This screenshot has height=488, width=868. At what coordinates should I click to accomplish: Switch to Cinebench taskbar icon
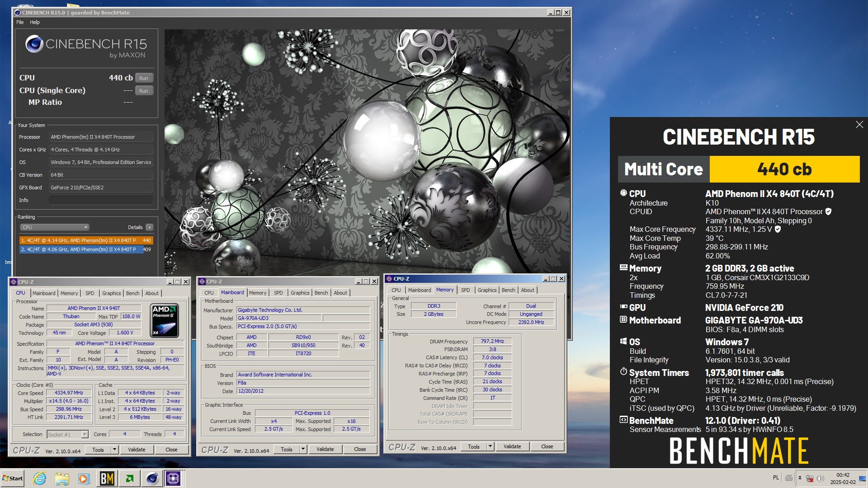[x=152, y=478]
